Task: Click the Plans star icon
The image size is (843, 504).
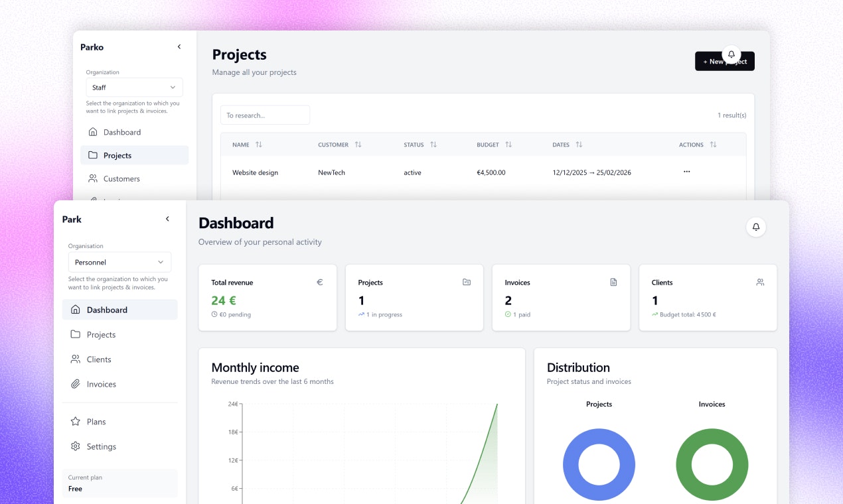Action: (x=76, y=421)
